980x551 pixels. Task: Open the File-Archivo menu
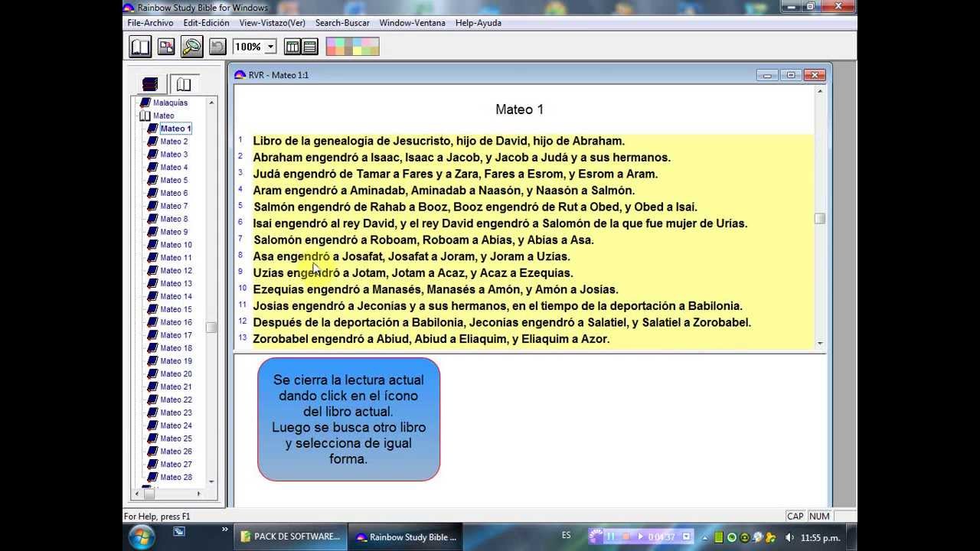(151, 23)
